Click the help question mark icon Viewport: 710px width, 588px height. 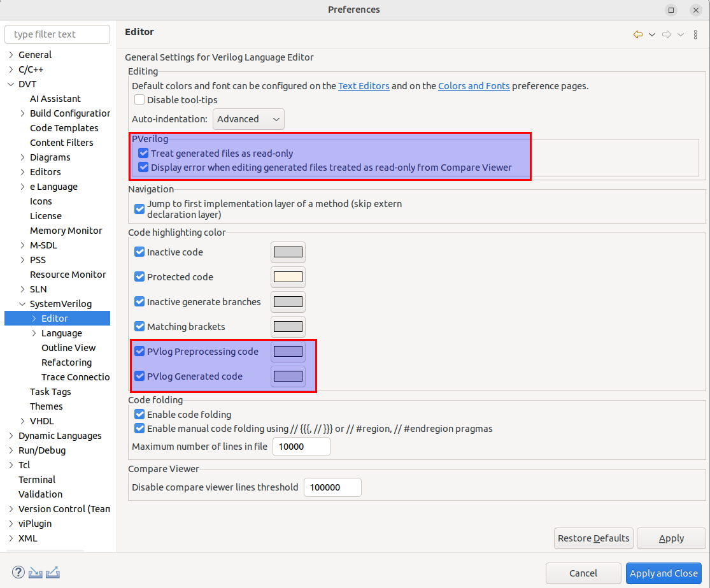point(18,572)
